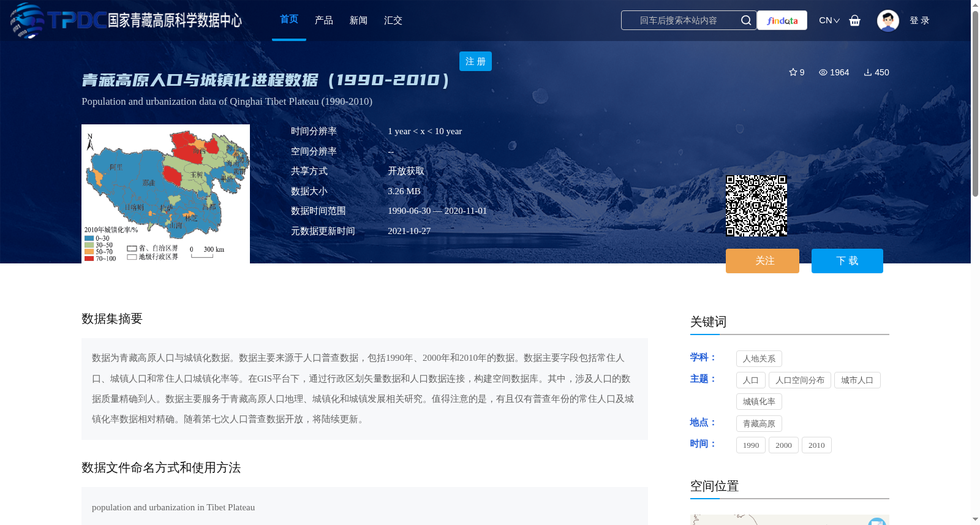Select the 城市人口 keyword tag
Viewport: 980px width, 525px height.
coord(857,380)
